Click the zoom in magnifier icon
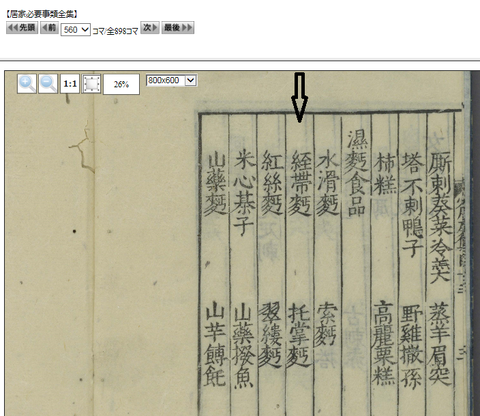Image resolution: width=480 pixels, height=416 pixels. [27, 84]
